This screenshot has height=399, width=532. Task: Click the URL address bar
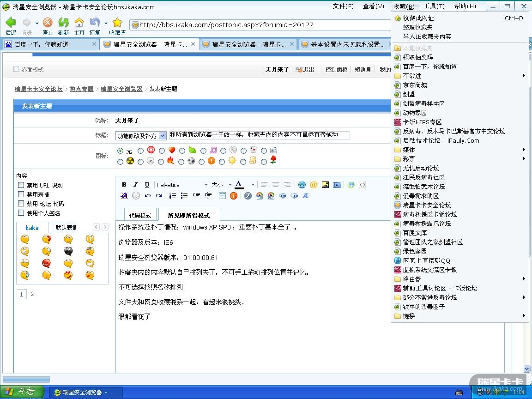point(260,25)
